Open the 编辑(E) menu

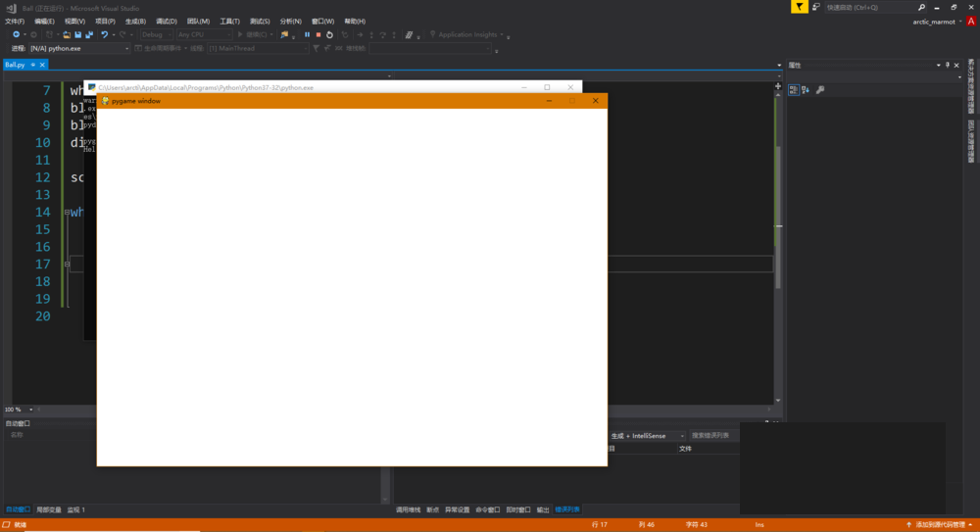44,22
